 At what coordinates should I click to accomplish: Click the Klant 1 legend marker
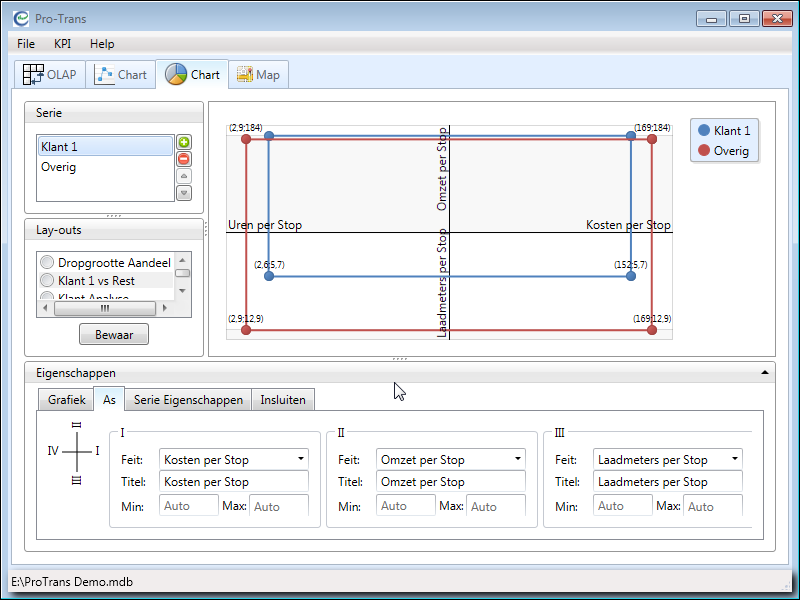(704, 130)
